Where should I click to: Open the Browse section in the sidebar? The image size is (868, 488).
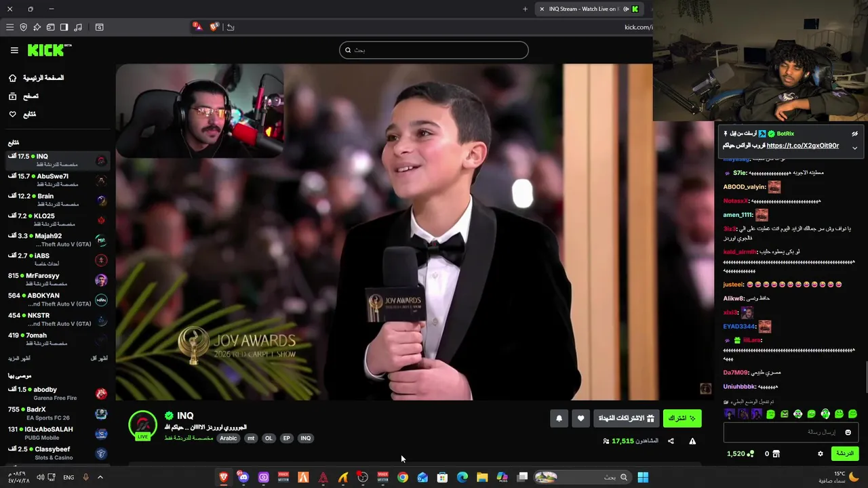click(x=24, y=96)
